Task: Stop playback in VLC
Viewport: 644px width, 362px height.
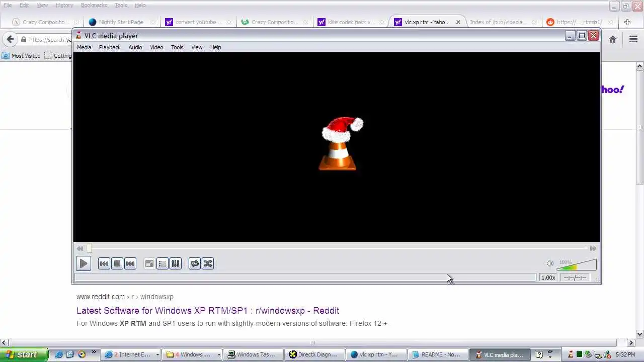Action: [x=117, y=263]
